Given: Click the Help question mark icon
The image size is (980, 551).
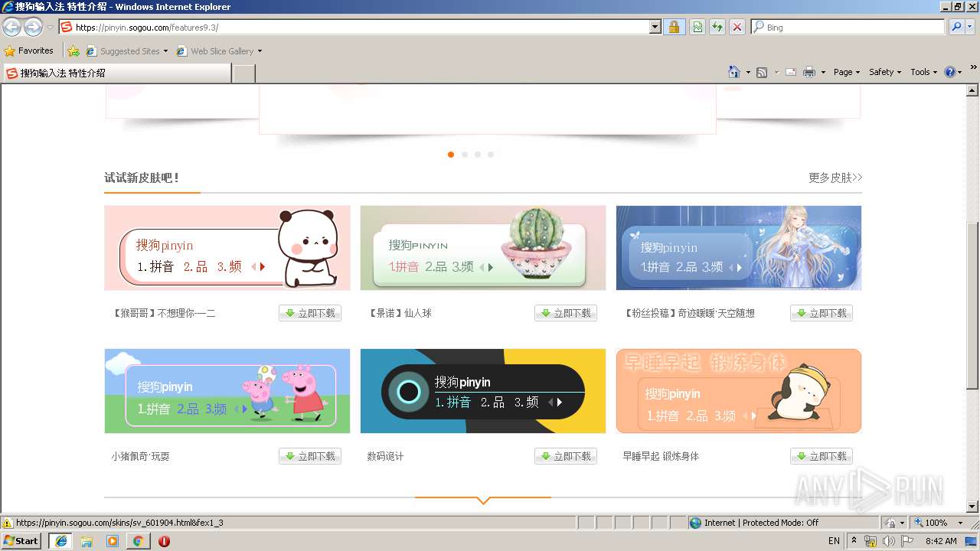Looking at the screenshot, I should 950,72.
